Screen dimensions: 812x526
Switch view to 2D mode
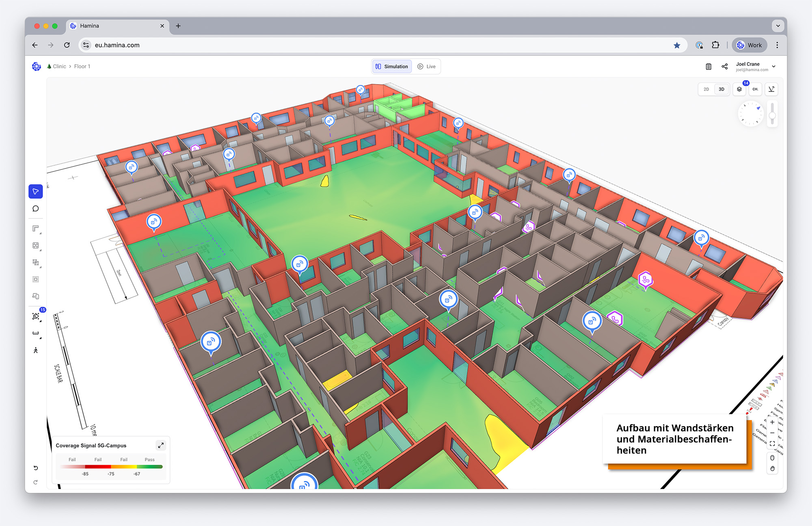tap(706, 89)
